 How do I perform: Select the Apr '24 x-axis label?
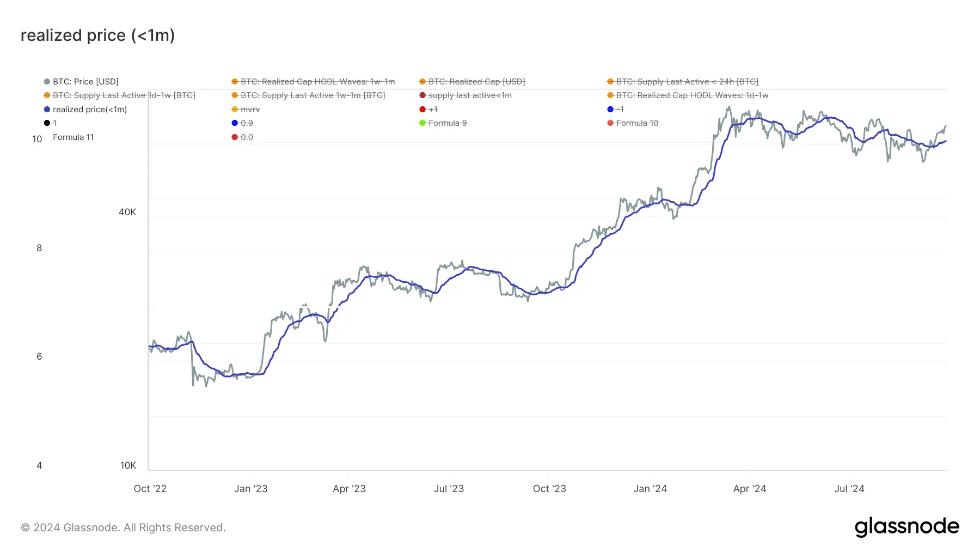[750, 489]
